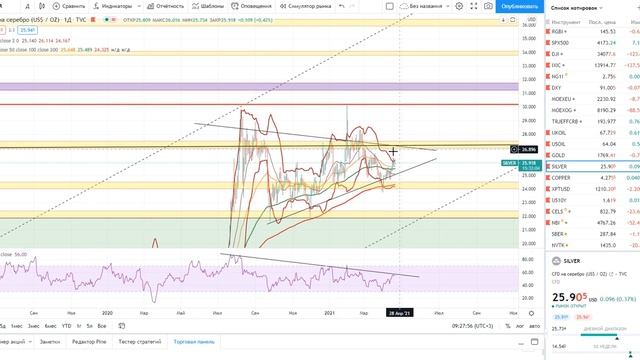640x360 pixels.
Task: Sort watchlist by Инструмент column
Action: [x=565, y=22]
